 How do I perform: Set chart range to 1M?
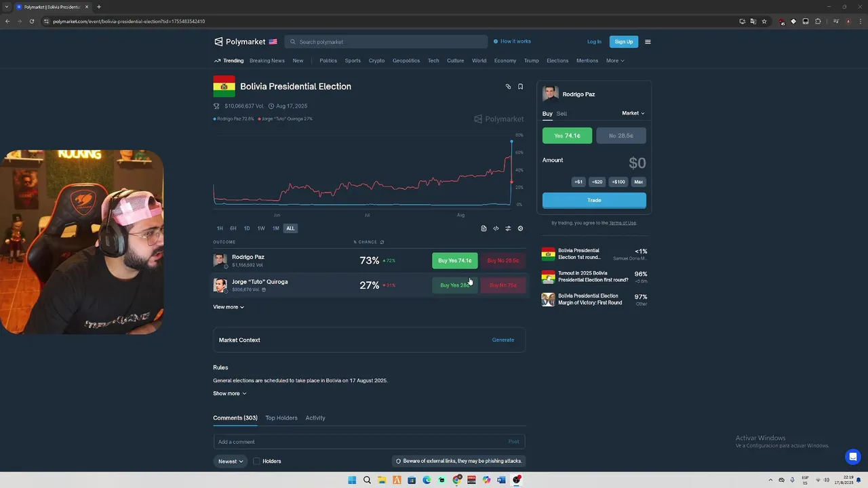276,228
